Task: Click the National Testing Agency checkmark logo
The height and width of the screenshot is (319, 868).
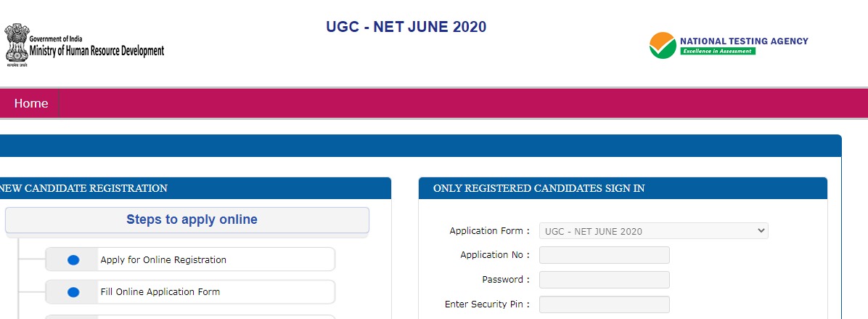Action: point(663,46)
